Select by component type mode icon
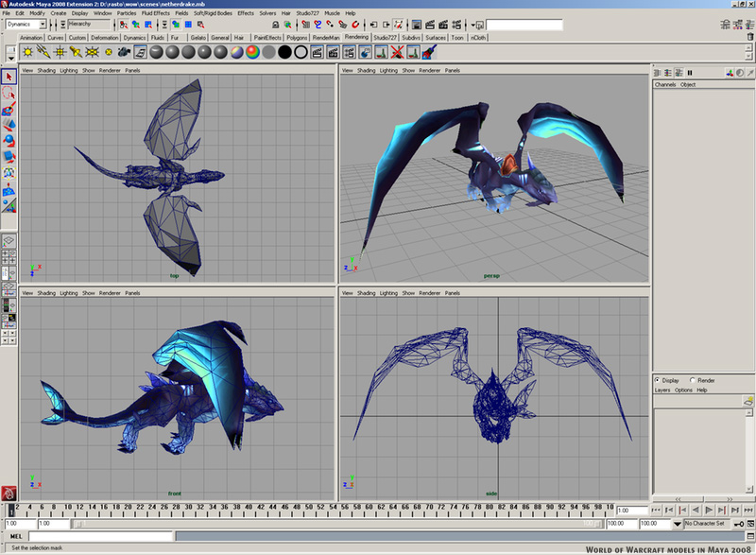Screen dimensions: 756x555 [x=148, y=25]
